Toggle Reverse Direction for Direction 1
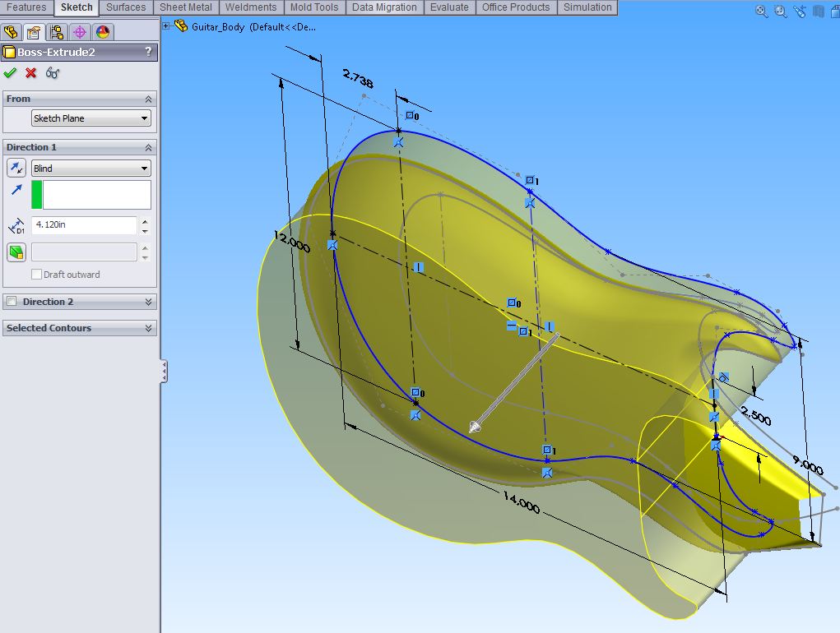The image size is (840, 633). pos(16,168)
